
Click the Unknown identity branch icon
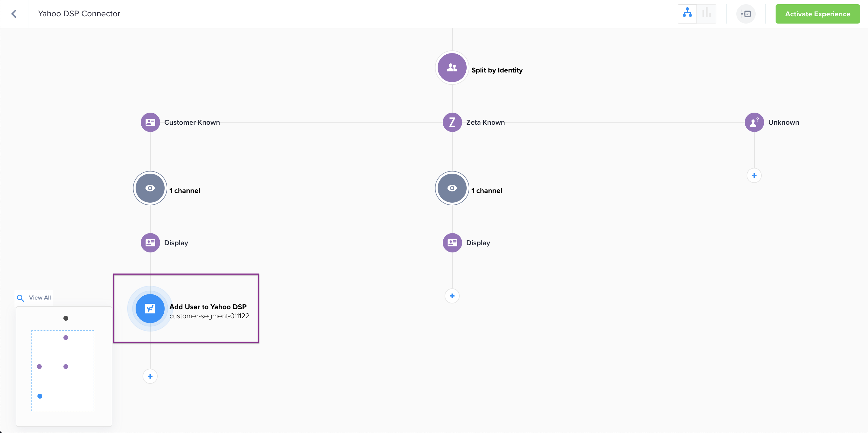(x=754, y=122)
